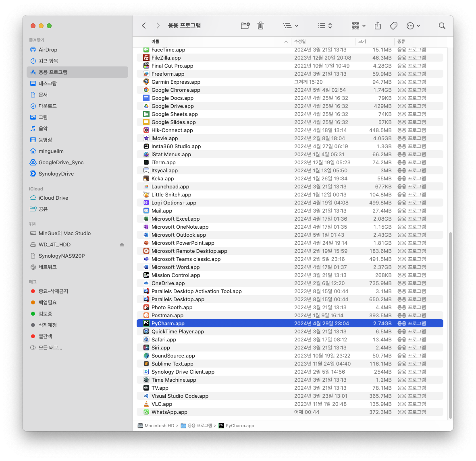Open 다운로드 in the sidebar

pos(77,106)
